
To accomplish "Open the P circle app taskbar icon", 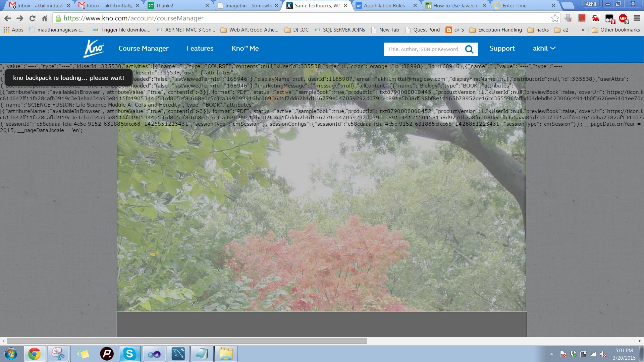I will pos(107,354).
